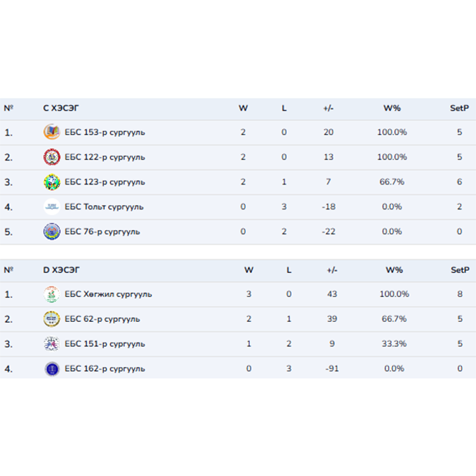Click the ЕБС 151-р сургууль team logo

tap(52, 344)
